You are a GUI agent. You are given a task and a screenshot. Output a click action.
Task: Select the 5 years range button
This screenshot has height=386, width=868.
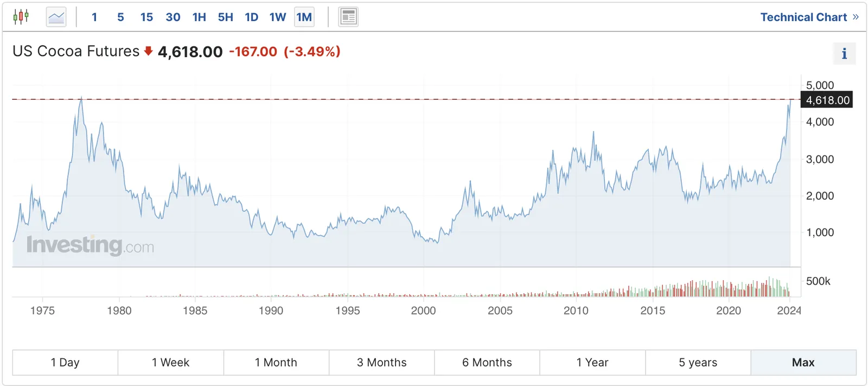[698, 362]
